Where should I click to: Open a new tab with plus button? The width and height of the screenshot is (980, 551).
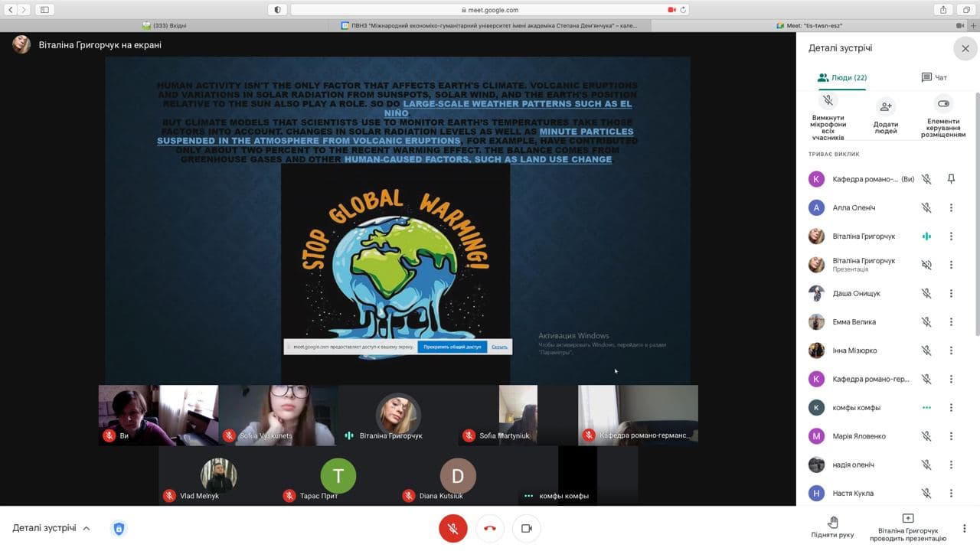(x=972, y=25)
